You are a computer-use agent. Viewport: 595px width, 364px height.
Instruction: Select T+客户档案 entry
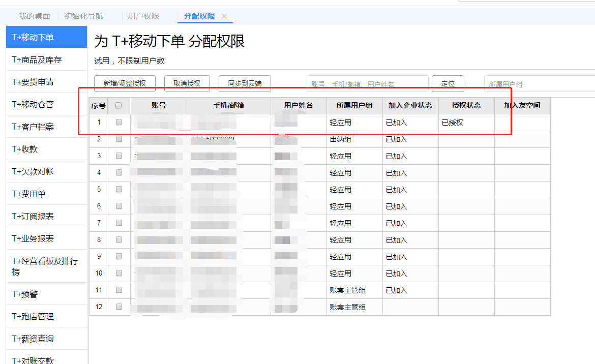click(46, 127)
